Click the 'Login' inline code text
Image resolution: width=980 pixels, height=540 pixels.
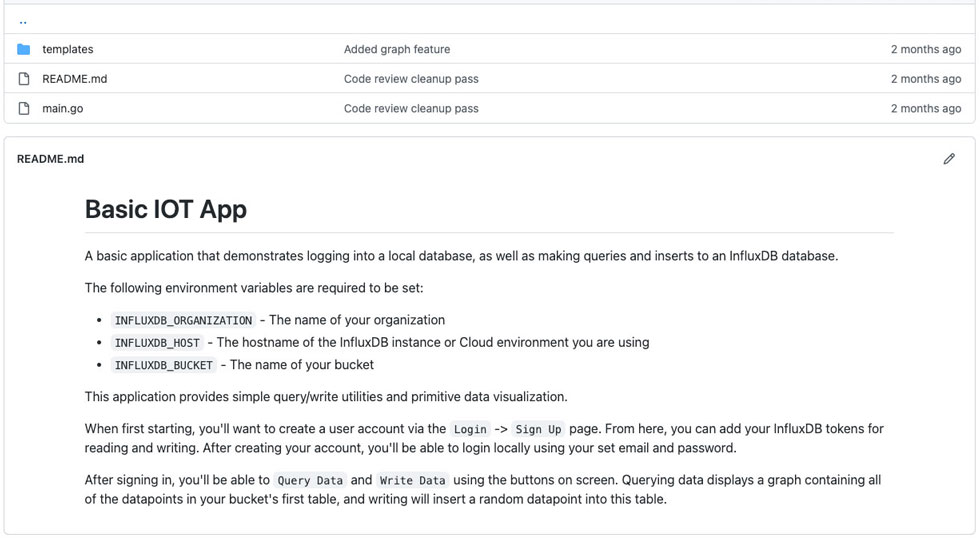pyautogui.click(x=470, y=429)
